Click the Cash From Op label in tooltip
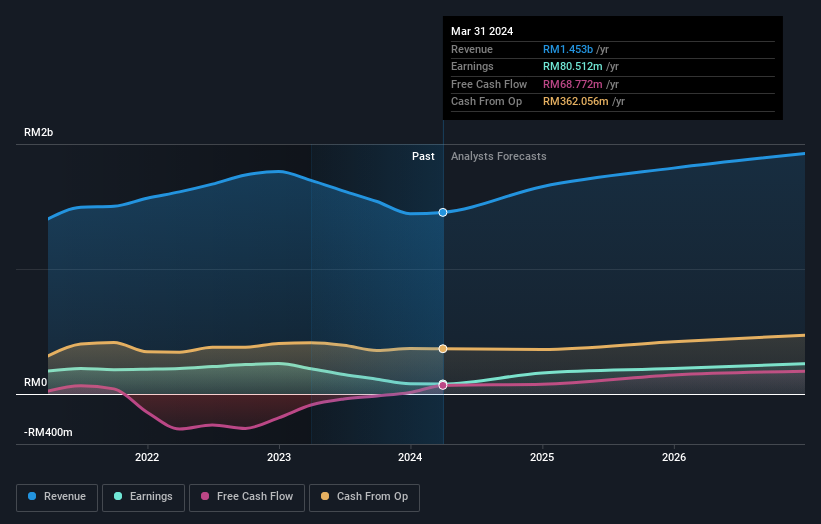 click(486, 102)
